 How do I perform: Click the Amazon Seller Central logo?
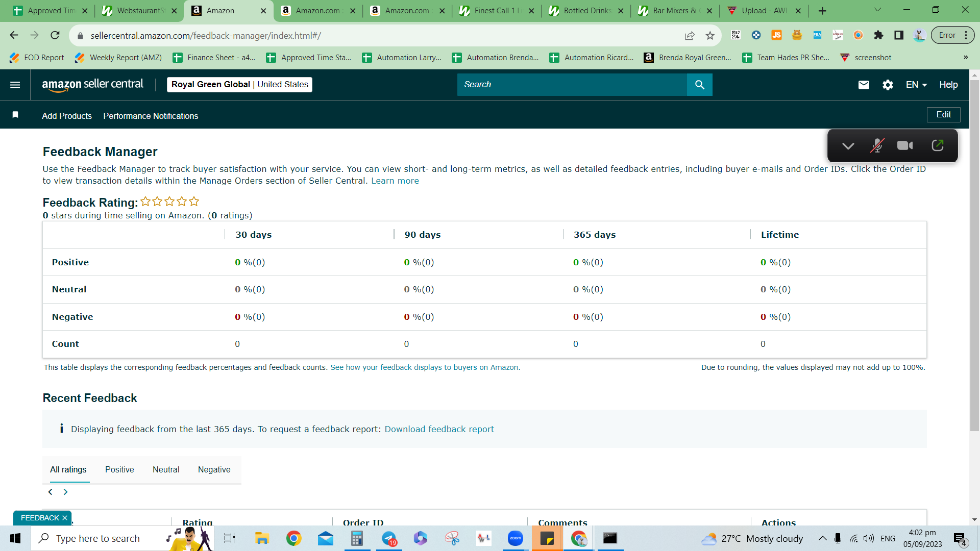pyautogui.click(x=92, y=85)
